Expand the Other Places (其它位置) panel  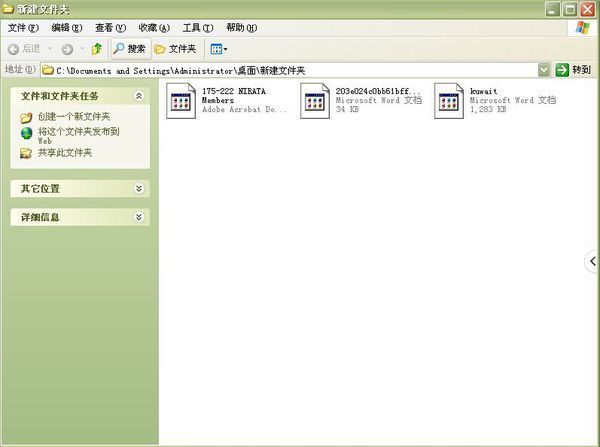(x=139, y=188)
